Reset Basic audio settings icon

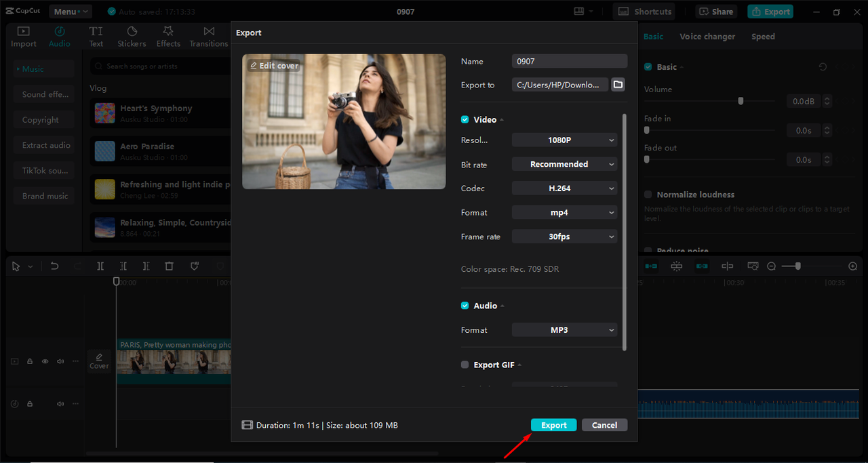[x=823, y=67]
